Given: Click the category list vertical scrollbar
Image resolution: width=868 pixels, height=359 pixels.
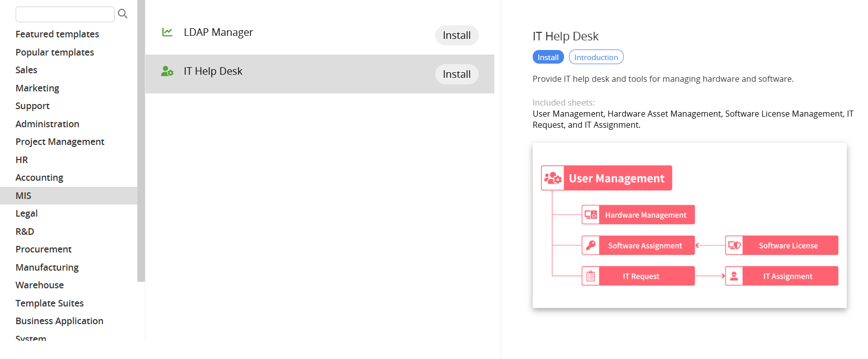Looking at the screenshot, I should pos(141,141).
